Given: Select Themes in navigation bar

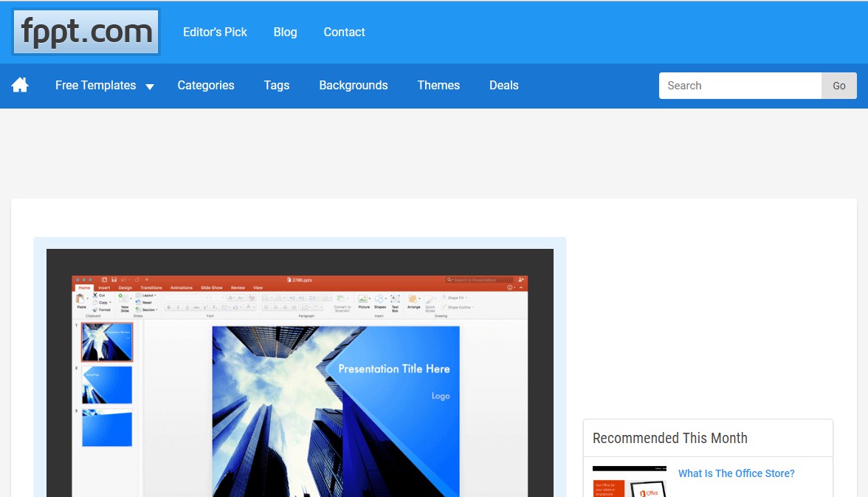Looking at the screenshot, I should coord(438,86).
